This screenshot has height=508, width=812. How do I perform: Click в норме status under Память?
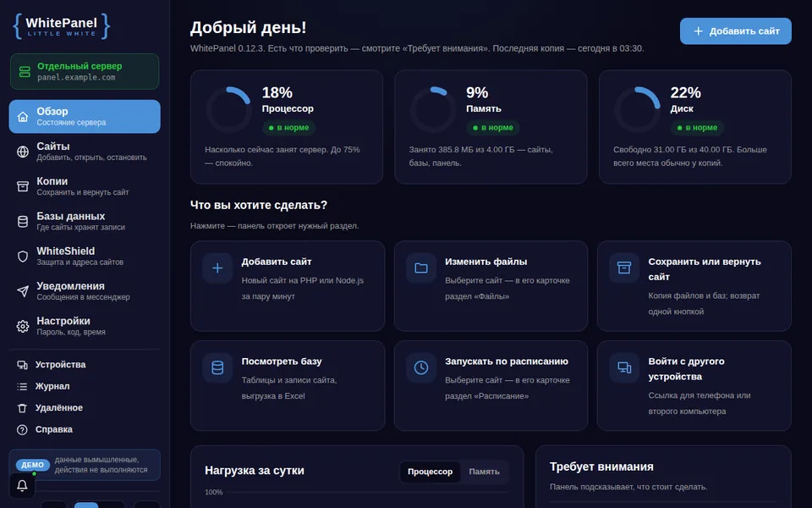[x=493, y=128]
